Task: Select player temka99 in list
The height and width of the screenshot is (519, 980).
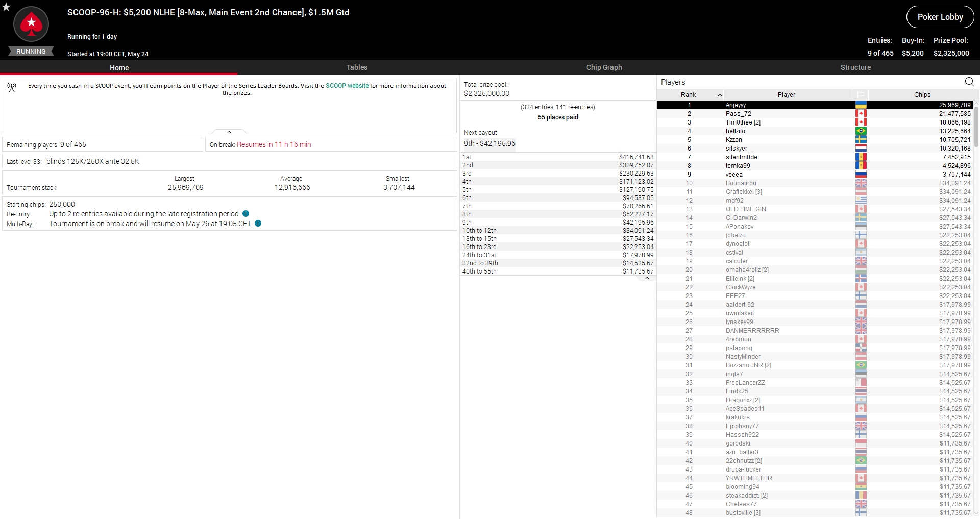Action: (x=815, y=166)
